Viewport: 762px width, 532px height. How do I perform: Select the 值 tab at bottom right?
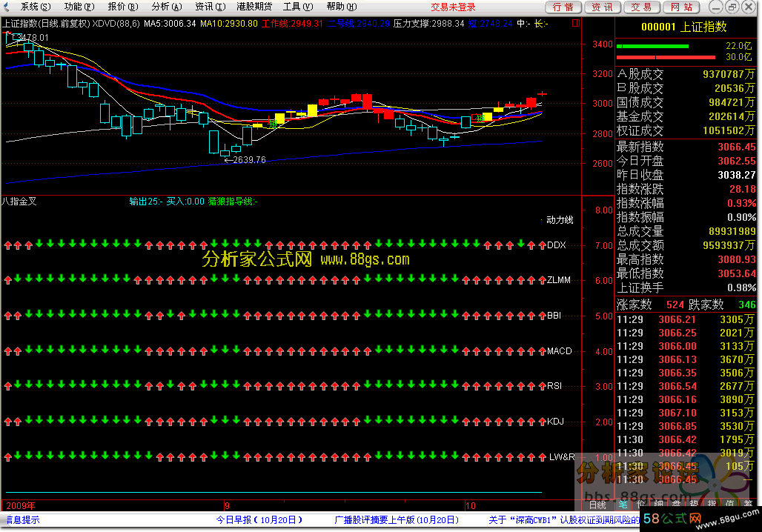[x=729, y=505]
